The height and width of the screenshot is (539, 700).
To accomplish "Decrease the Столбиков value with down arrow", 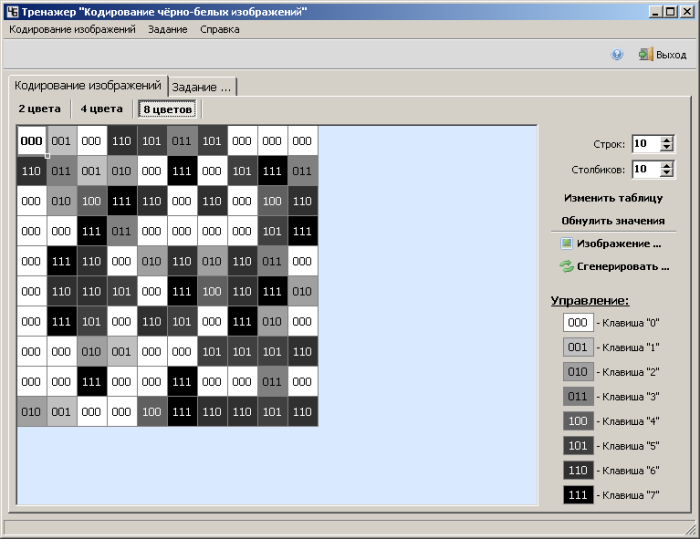I will click(x=667, y=174).
